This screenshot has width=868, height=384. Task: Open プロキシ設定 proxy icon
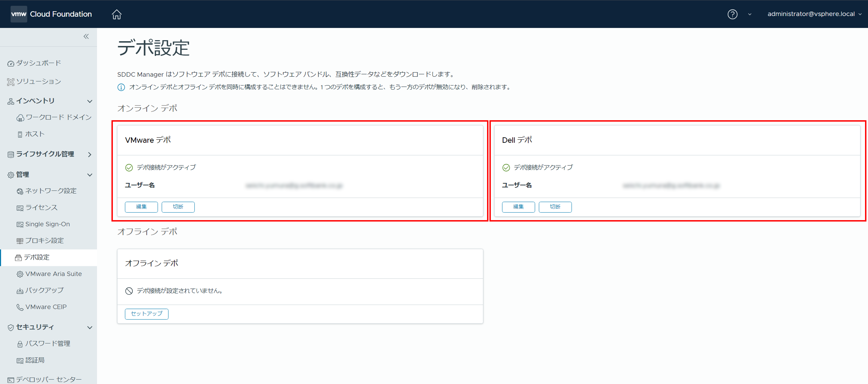pyautogui.click(x=20, y=241)
